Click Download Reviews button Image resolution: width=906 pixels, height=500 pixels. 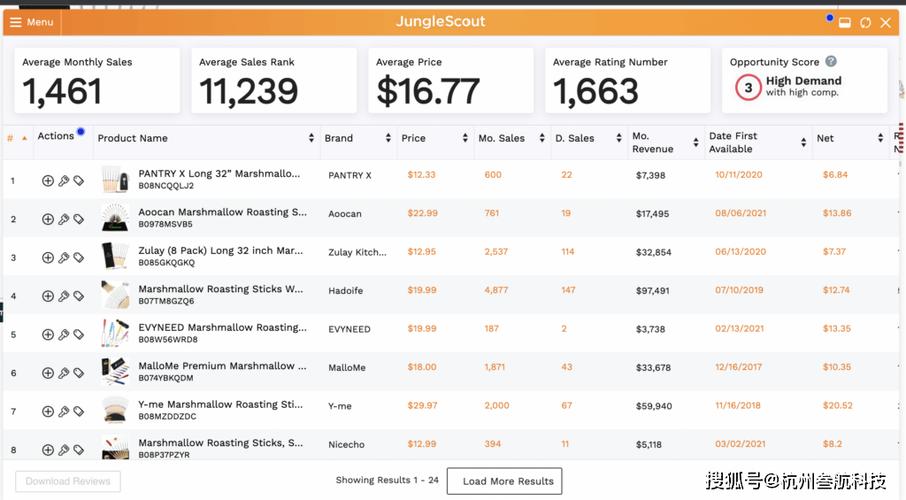coord(68,481)
